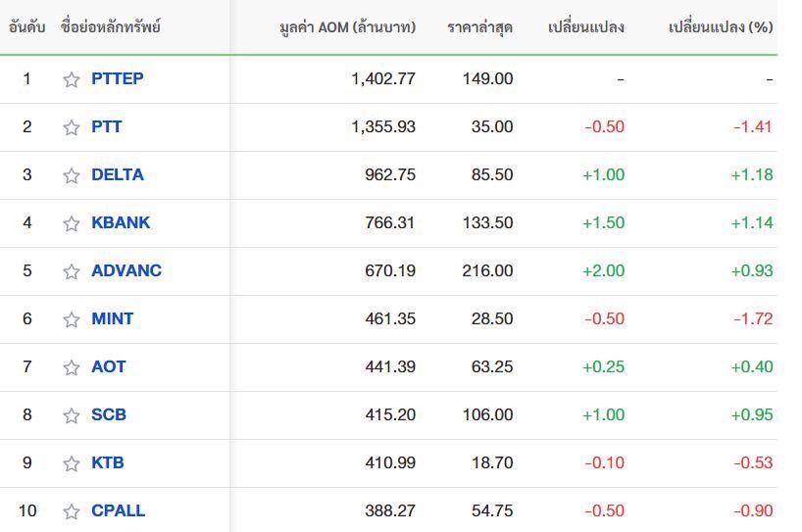Open the DELTA stock page
This screenshot has width=802, height=532.
tap(118, 174)
